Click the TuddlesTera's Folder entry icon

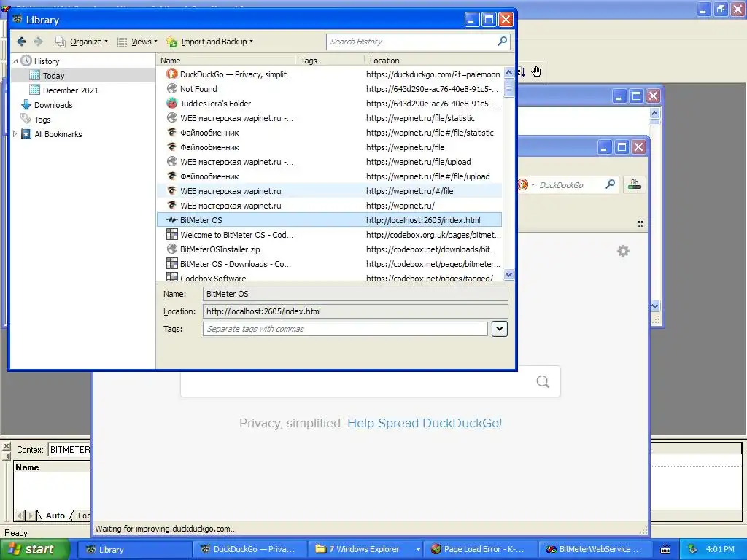click(172, 104)
